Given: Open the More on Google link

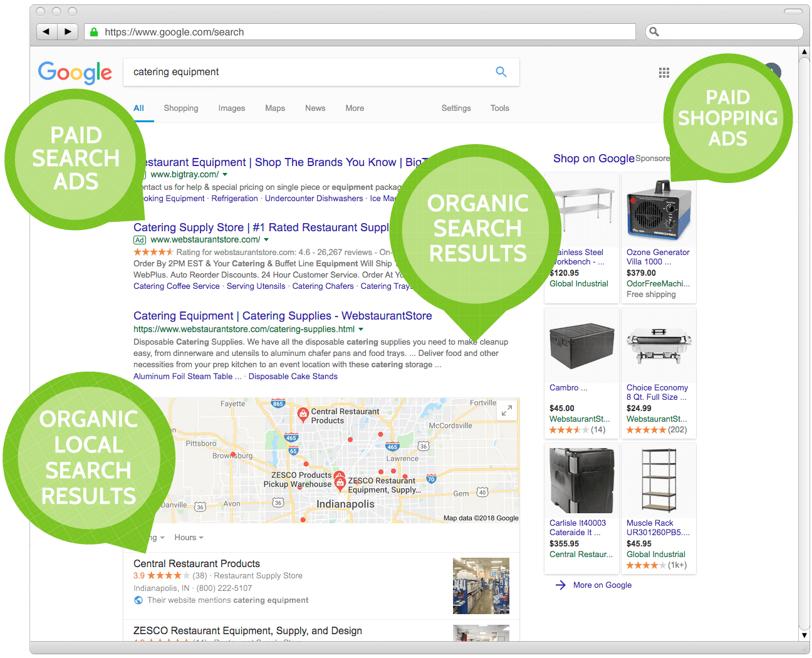Looking at the screenshot, I should 602,585.
